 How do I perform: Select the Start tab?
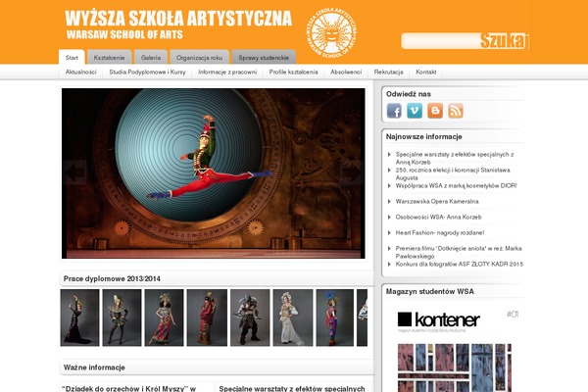(x=72, y=58)
